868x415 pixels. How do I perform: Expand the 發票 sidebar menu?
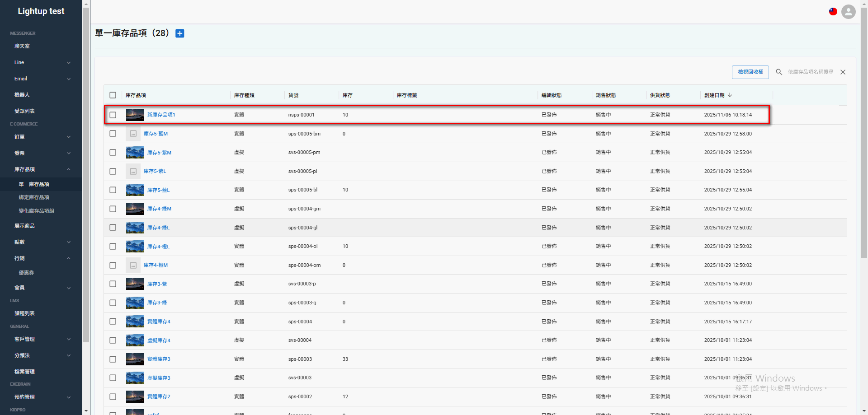(x=41, y=153)
